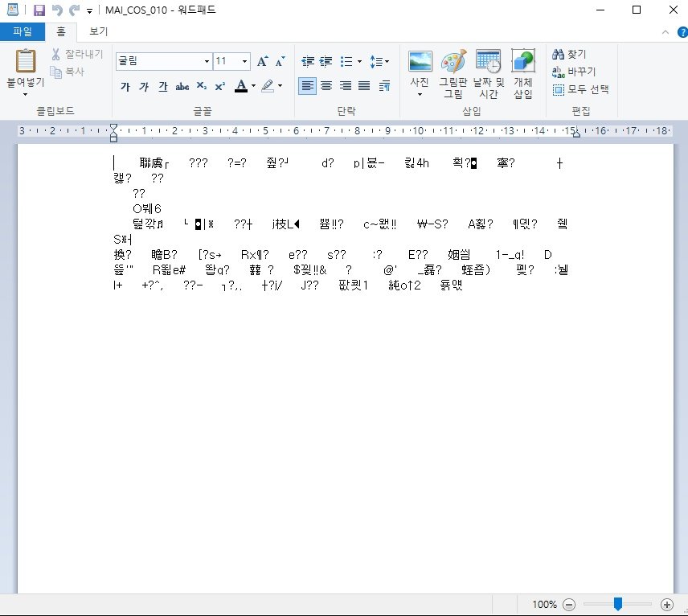Click the 붙여넣기 clipboard icon

[26, 60]
